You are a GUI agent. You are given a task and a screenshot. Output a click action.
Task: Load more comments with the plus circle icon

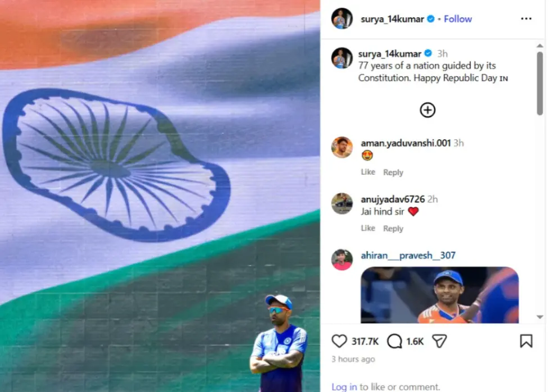coord(428,110)
